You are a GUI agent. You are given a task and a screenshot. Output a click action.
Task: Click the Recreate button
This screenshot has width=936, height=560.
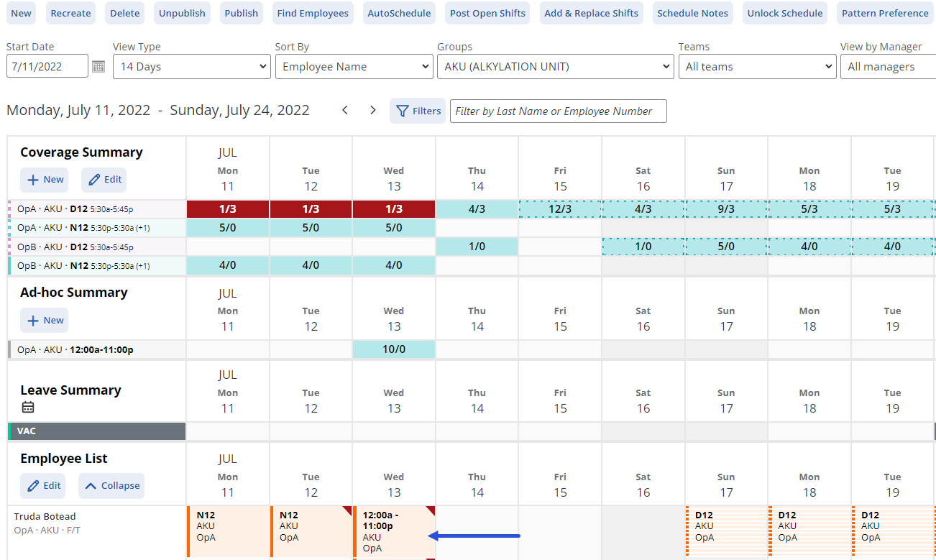[71, 13]
